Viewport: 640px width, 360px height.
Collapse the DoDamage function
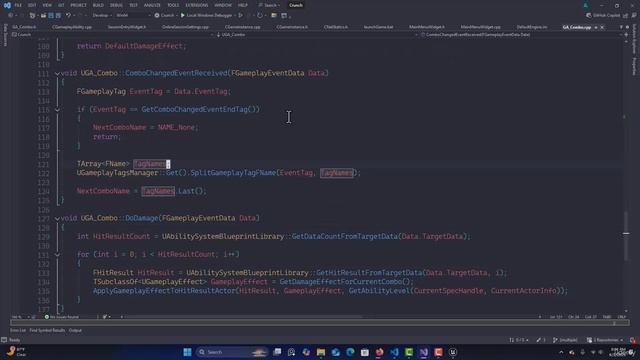57,219
